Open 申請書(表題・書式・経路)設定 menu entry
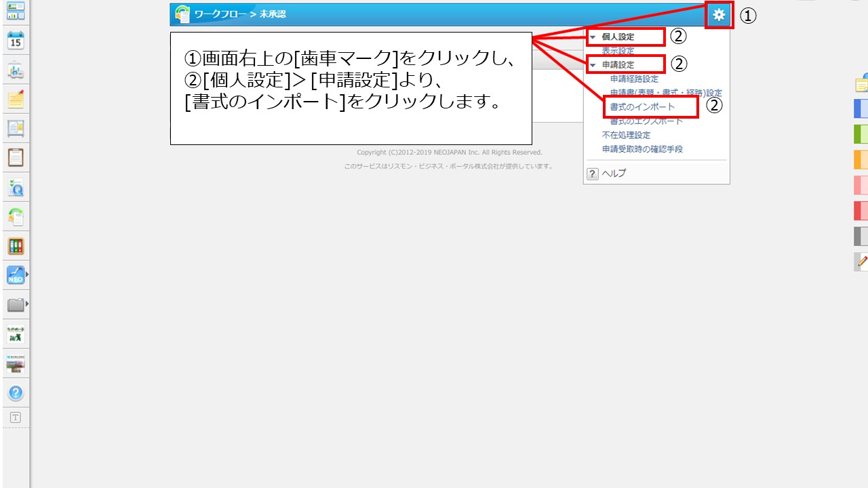This screenshot has height=488, width=868. [666, 93]
